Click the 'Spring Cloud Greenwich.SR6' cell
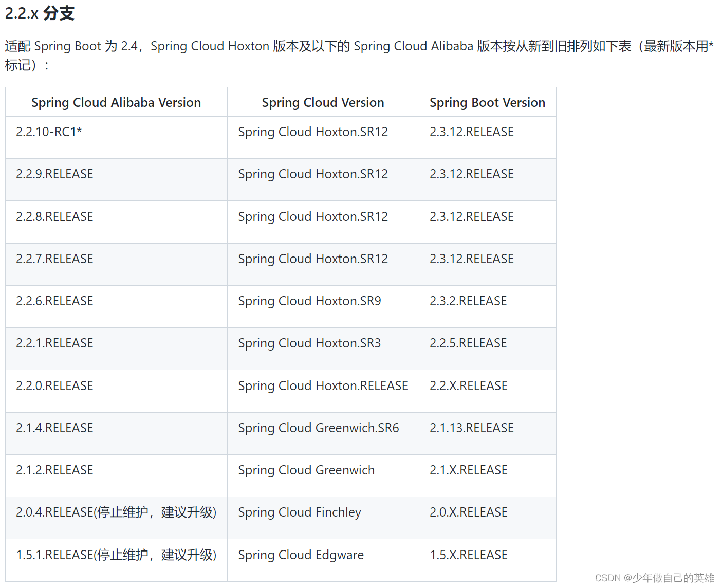The height and width of the screenshot is (588, 722). (323, 433)
